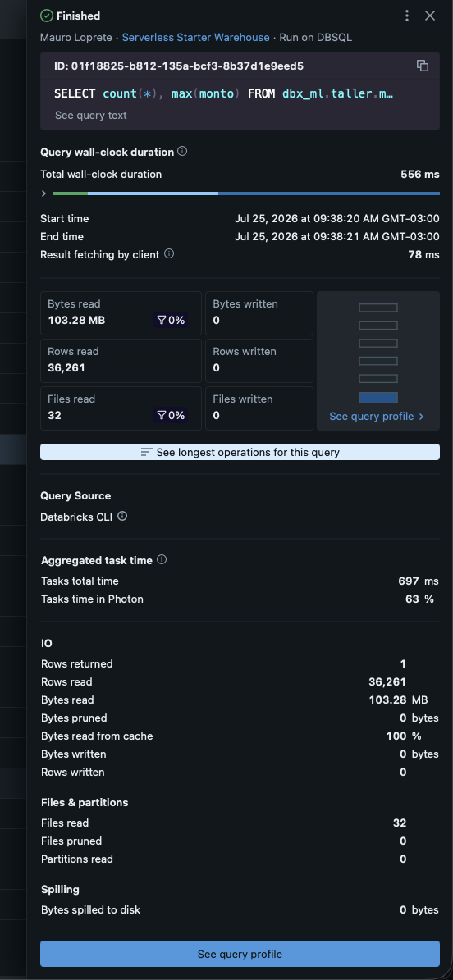The image size is (453, 980).
Task: Click info icon beside Databricks CLI
Action: [x=122, y=517]
